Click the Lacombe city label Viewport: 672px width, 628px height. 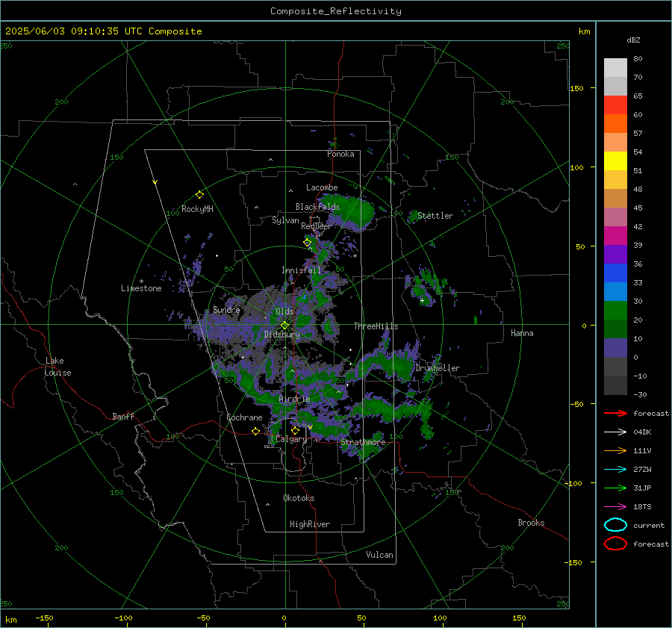click(322, 187)
